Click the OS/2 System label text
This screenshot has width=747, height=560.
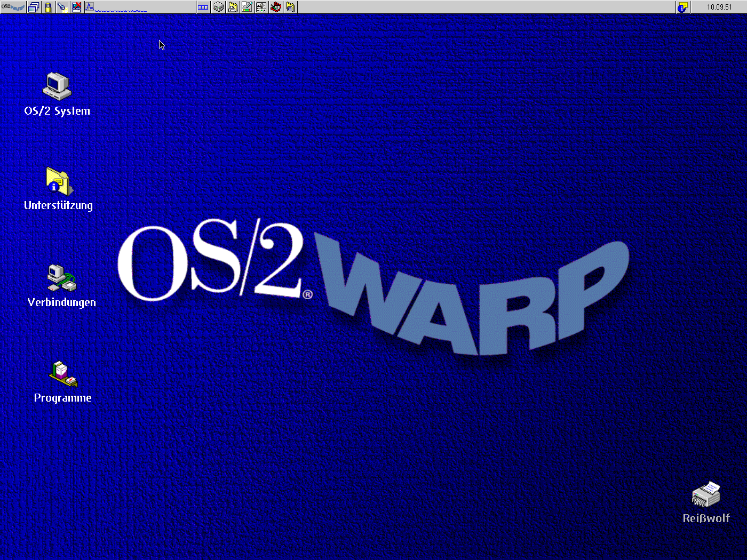[57, 111]
